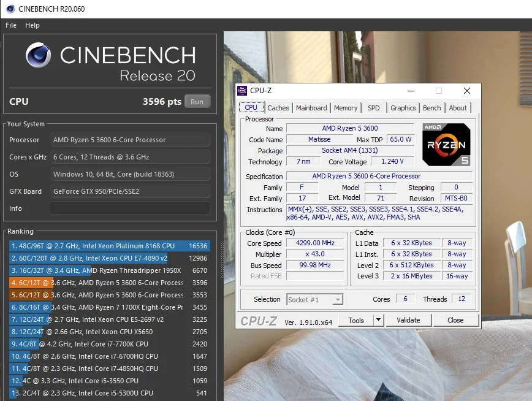532x401 pixels.
Task: Click the empty Info field in Cinebench
Action: click(130, 208)
